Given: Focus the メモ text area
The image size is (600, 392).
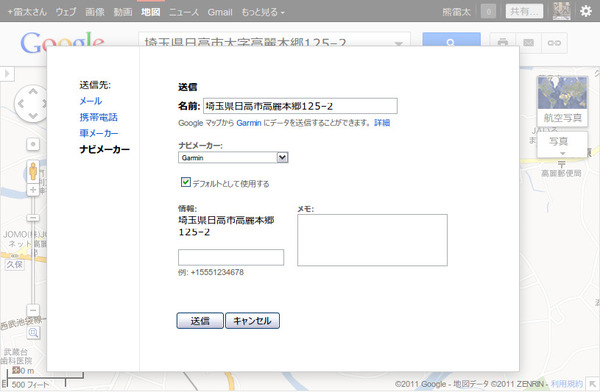Looking at the screenshot, I should [372, 240].
